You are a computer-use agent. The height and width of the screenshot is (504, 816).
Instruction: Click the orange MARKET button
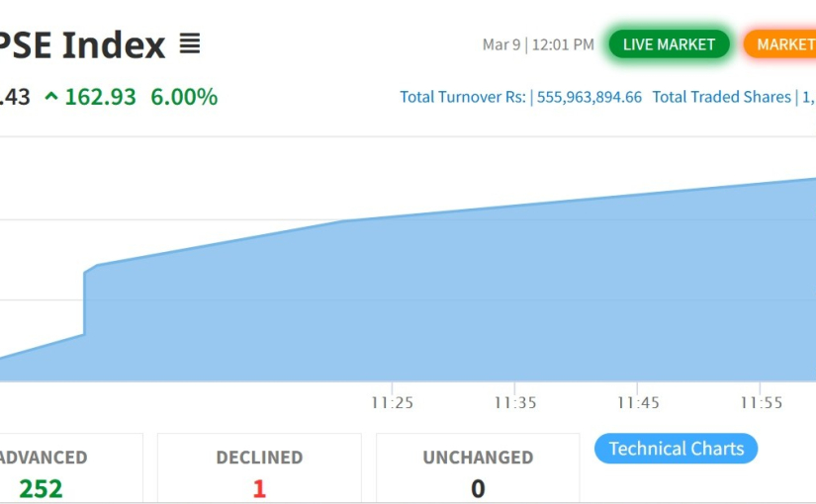[783, 44]
